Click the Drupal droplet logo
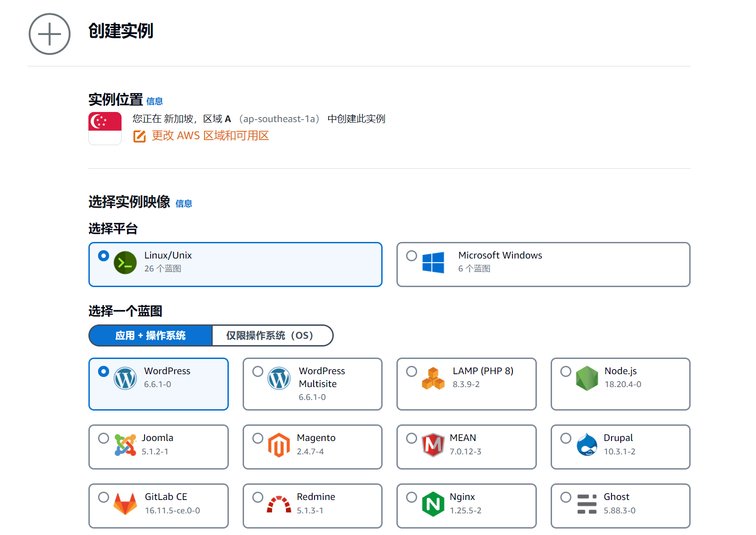The image size is (756, 535). point(587,445)
